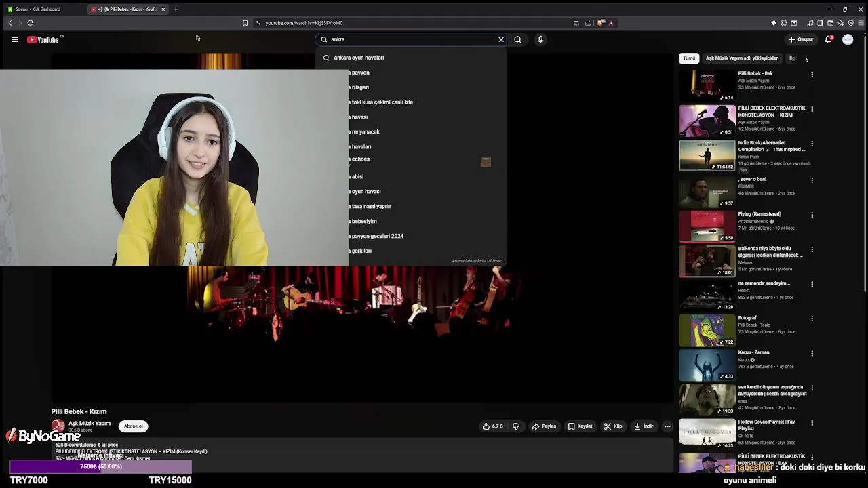Screen dimensions: 868x488
Task: Dislike the video with thumbs down
Action: click(516, 426)
